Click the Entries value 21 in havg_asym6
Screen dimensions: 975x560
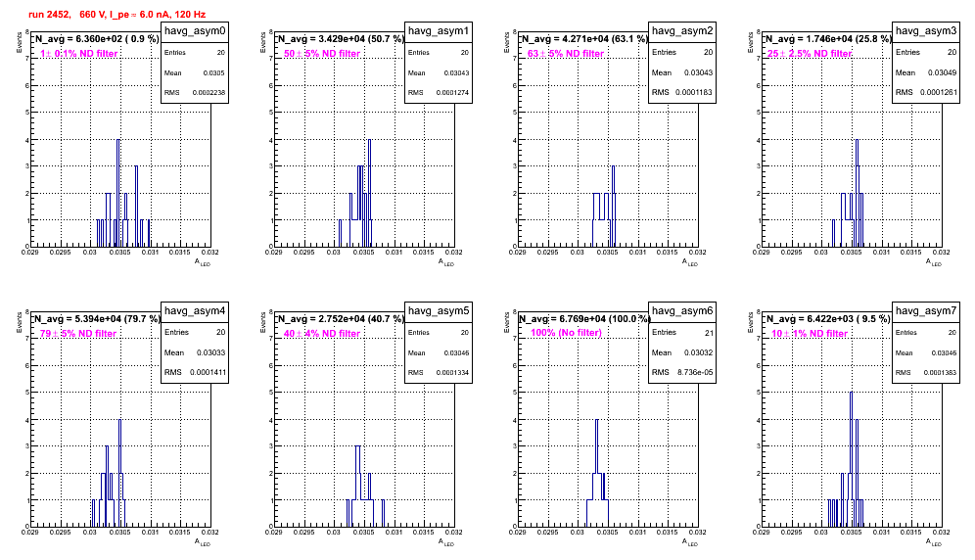[709, 333]
